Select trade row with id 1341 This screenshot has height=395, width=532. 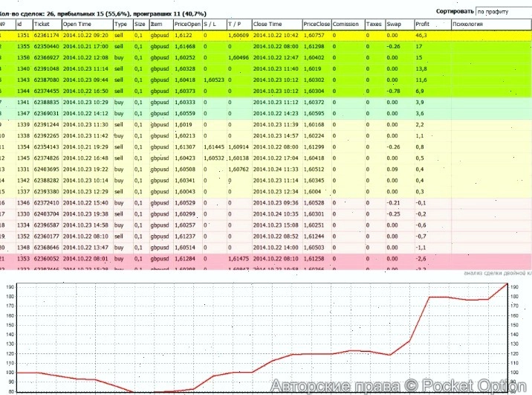[22, 102]
